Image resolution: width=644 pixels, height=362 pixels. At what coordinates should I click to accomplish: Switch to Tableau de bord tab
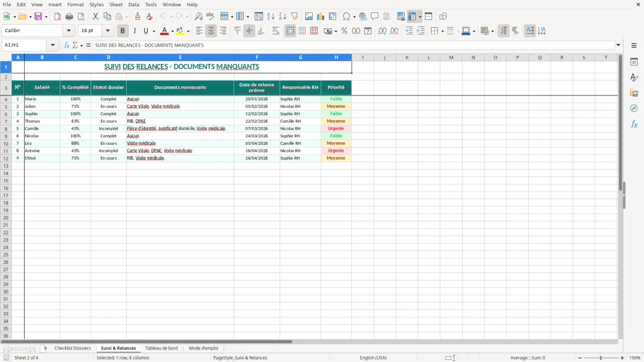[162, 348]
